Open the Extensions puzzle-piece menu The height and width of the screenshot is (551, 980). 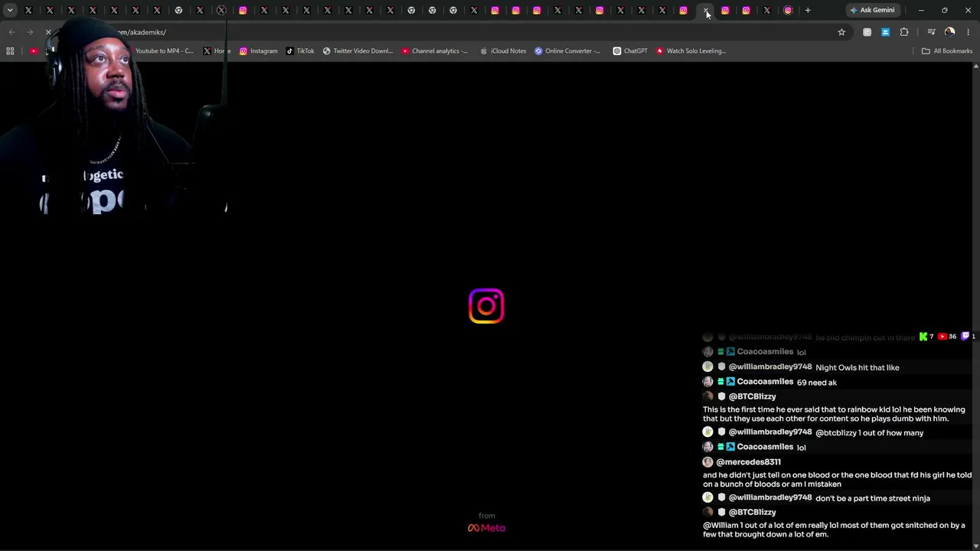click(904, 32)
